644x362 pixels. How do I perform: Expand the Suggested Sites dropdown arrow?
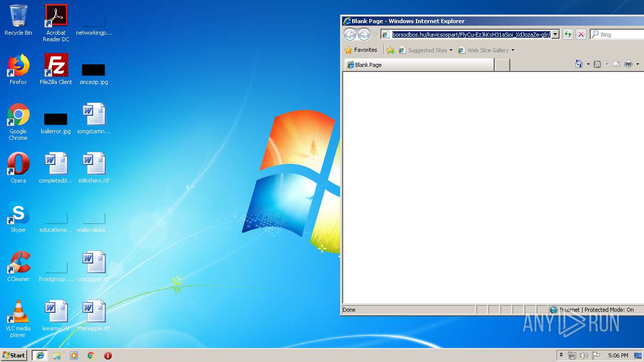click(451, 50)
